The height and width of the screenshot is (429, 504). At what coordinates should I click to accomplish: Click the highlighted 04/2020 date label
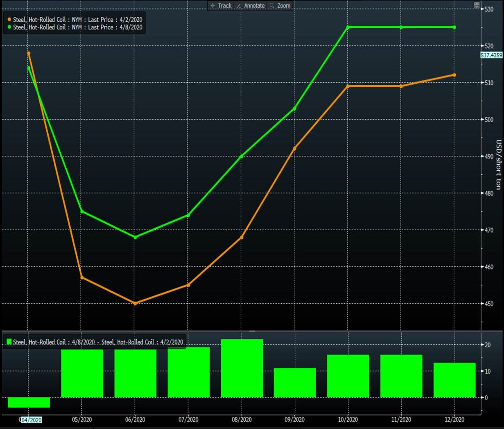31,420
